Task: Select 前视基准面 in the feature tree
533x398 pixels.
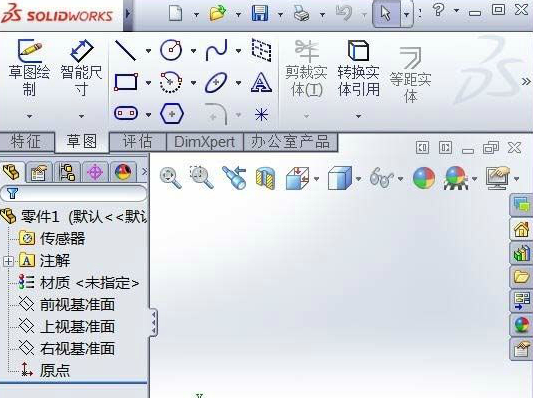Action: [77, 305]
